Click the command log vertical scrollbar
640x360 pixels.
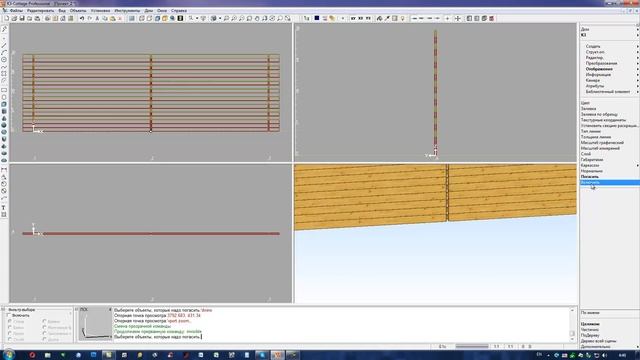(572, 324)
